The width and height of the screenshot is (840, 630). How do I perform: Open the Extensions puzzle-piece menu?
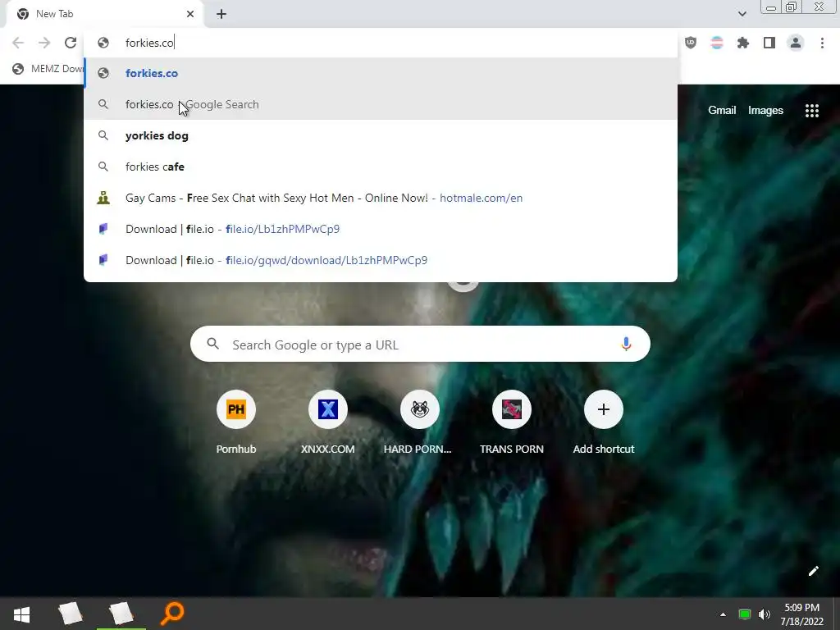743,43
